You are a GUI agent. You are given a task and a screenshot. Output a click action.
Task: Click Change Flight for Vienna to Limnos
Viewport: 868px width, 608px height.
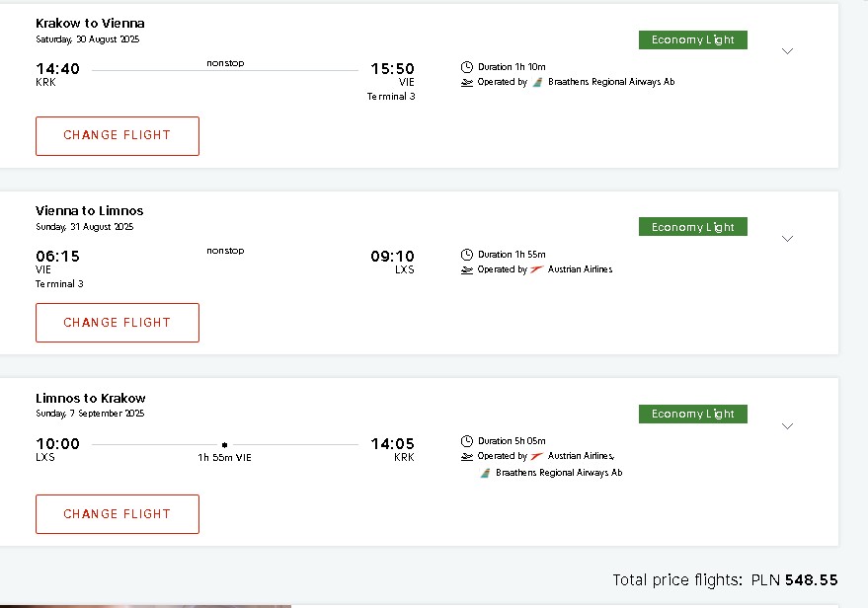click(x=118, y=323)
